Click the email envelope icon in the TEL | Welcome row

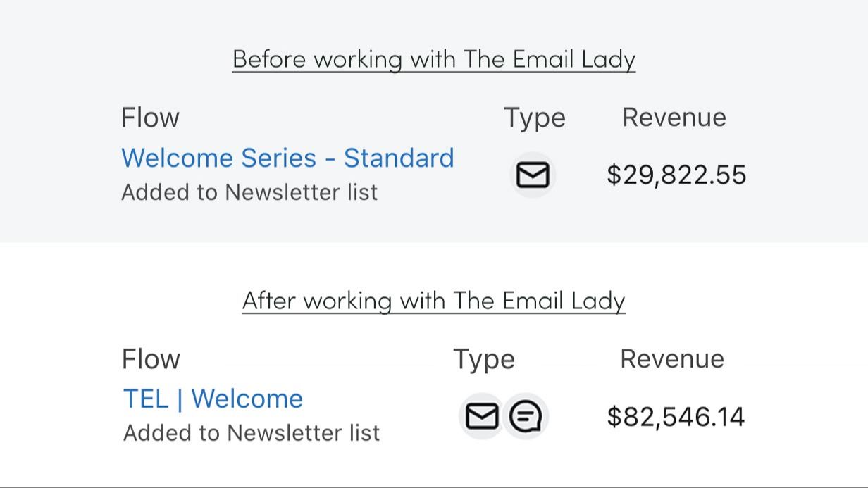[x=482, y=416]
